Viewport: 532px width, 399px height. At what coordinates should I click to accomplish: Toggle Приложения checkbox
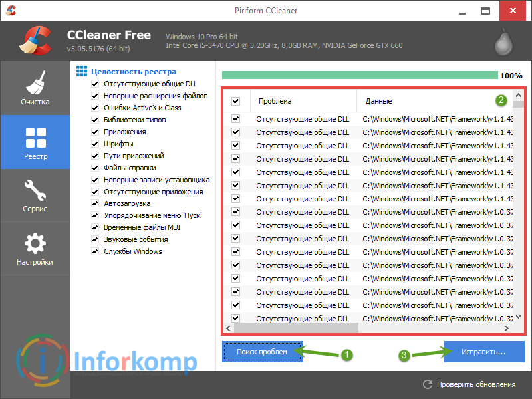click(x=95, y=132)
